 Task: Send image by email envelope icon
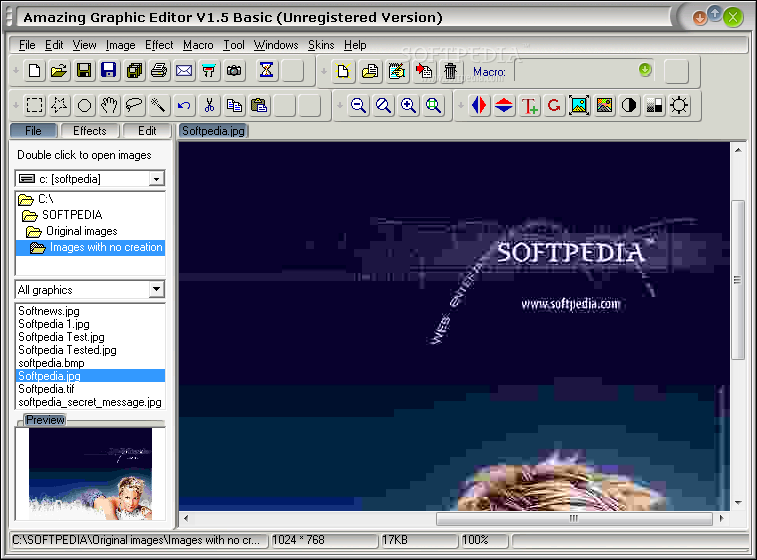184,71
